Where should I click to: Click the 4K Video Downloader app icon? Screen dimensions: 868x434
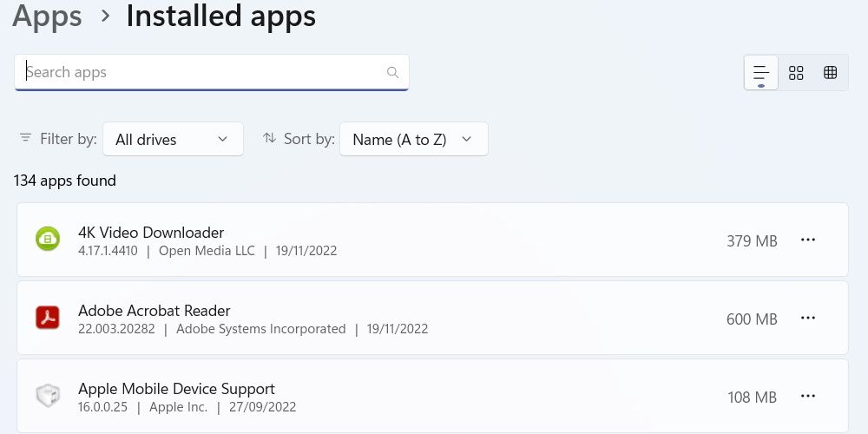[47, 240]
